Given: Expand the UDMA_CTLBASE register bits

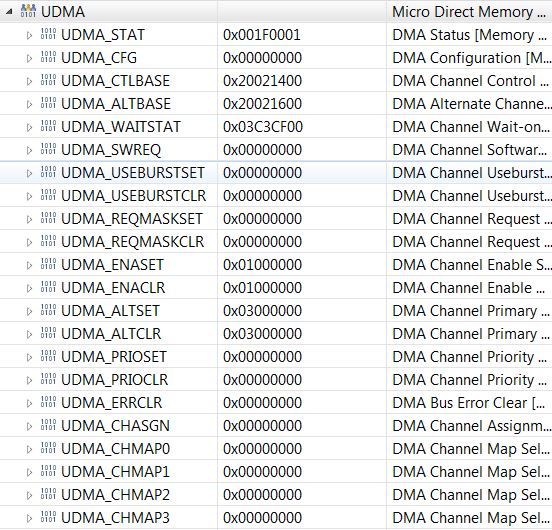Looking at the screenshot, I should (x=29, y=81).
